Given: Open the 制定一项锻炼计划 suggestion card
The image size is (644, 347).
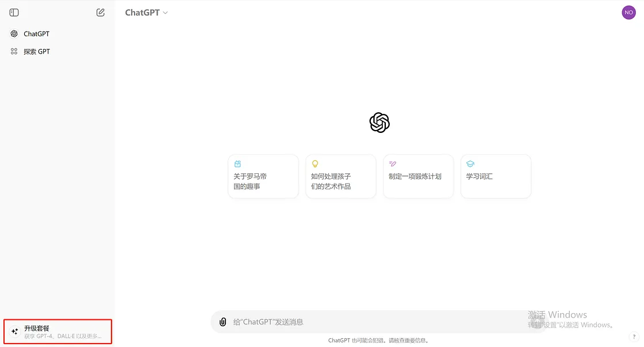Looking at the screenshot, I should tap(418, 176).
